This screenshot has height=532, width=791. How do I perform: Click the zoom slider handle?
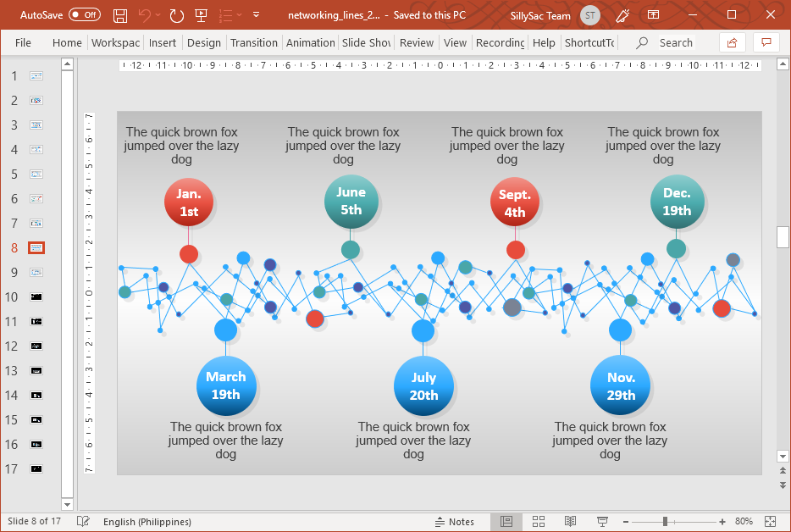pos(665,521)
